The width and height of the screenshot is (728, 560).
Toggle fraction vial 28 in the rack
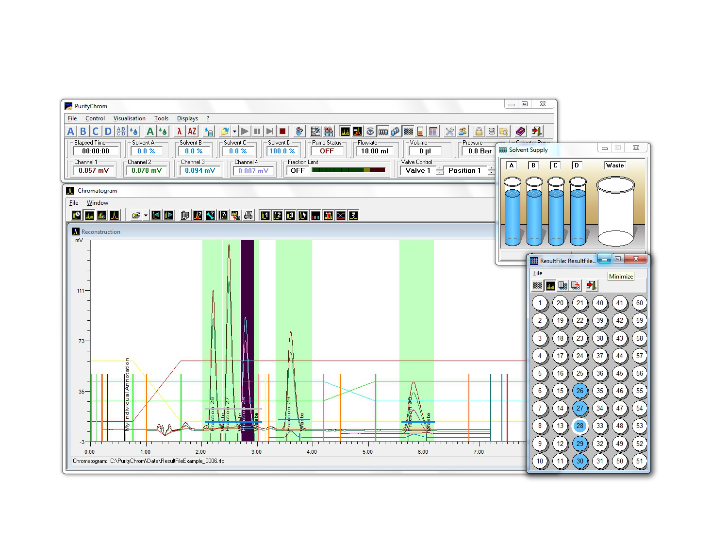click(x=579, y=426)
